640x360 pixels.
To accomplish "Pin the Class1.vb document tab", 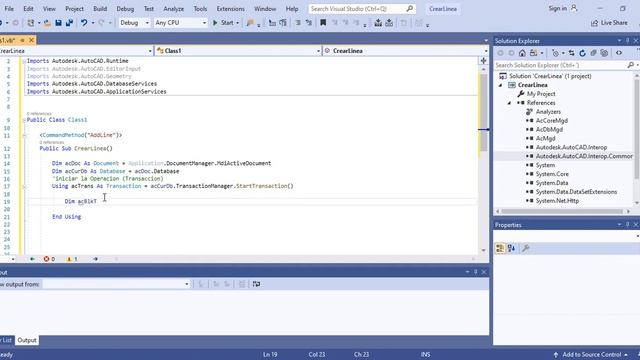I will coord(22,40).
